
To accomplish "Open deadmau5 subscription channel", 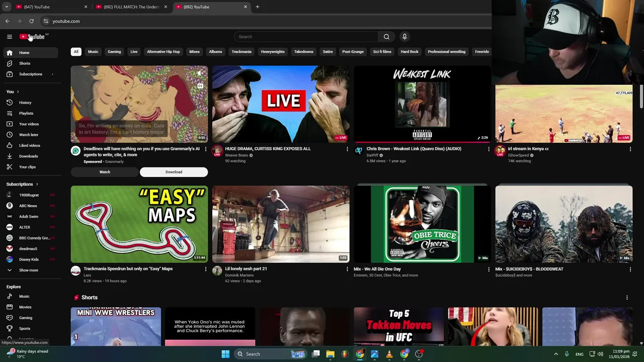I will 31,248.
